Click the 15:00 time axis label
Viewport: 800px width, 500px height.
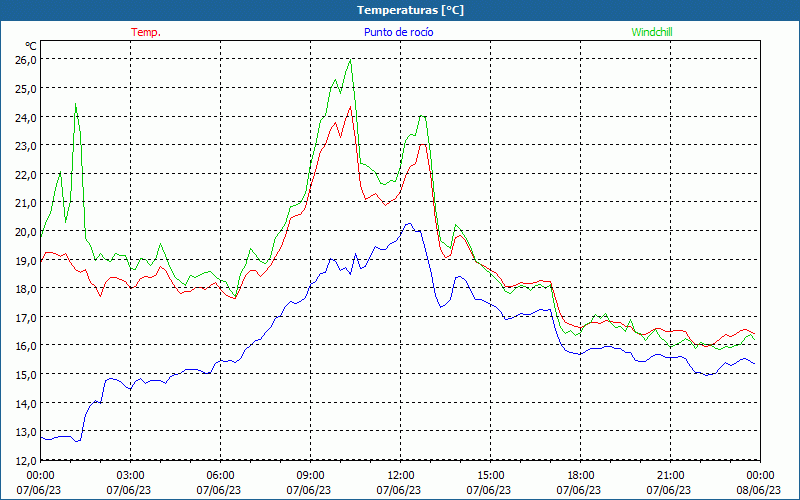tap(490, 475)
